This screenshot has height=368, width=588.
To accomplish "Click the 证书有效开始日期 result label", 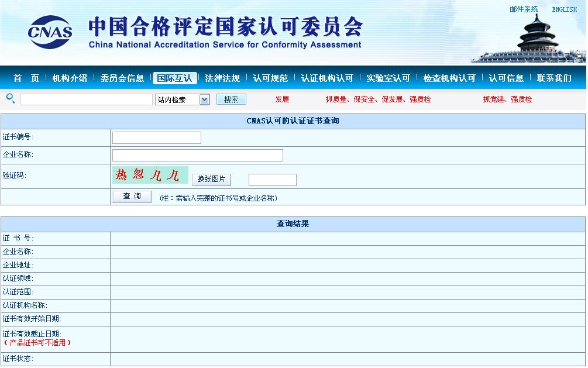I will point(32,319).
